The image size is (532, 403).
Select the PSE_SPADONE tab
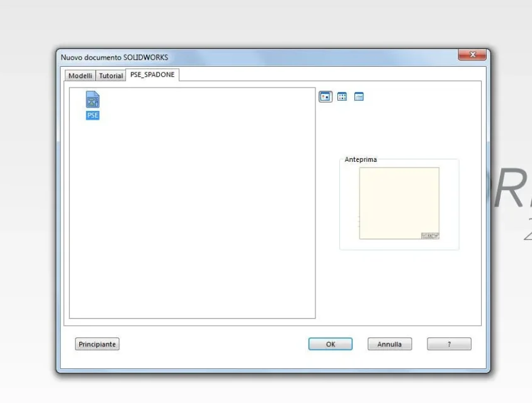[x=152, y=75]
